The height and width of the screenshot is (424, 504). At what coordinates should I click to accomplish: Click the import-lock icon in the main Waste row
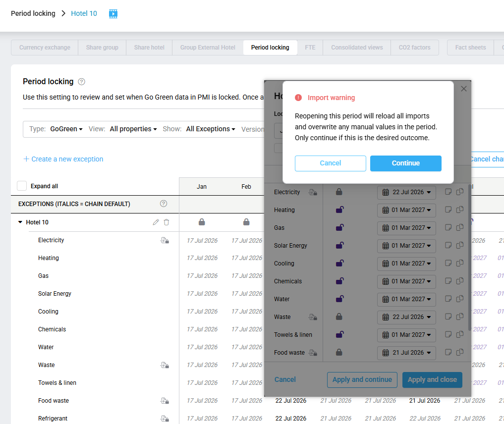tap(165, 365)
